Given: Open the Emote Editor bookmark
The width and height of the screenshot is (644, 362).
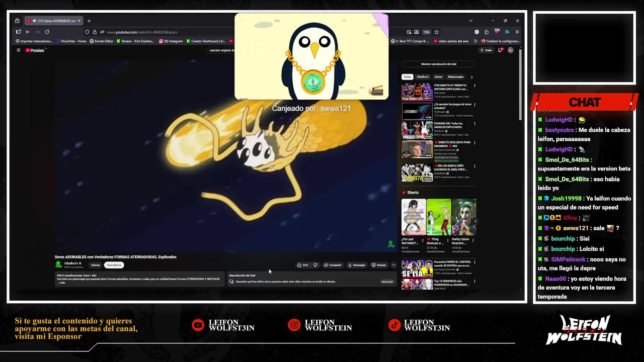Looking at the screenshot, I should 102,41.
